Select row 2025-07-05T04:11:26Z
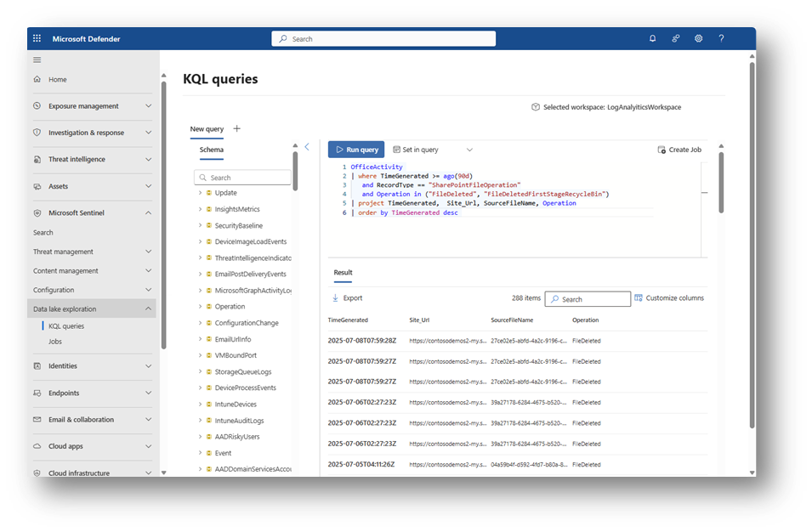The image size is (812, 532). [x=517, y=465]
